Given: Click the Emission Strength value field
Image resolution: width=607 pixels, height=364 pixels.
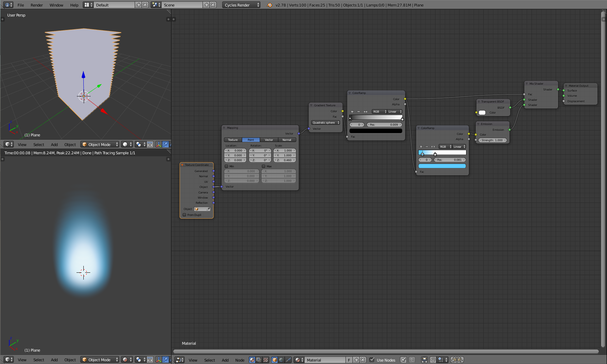Looking at the screenshot, I should pos(493,140).
